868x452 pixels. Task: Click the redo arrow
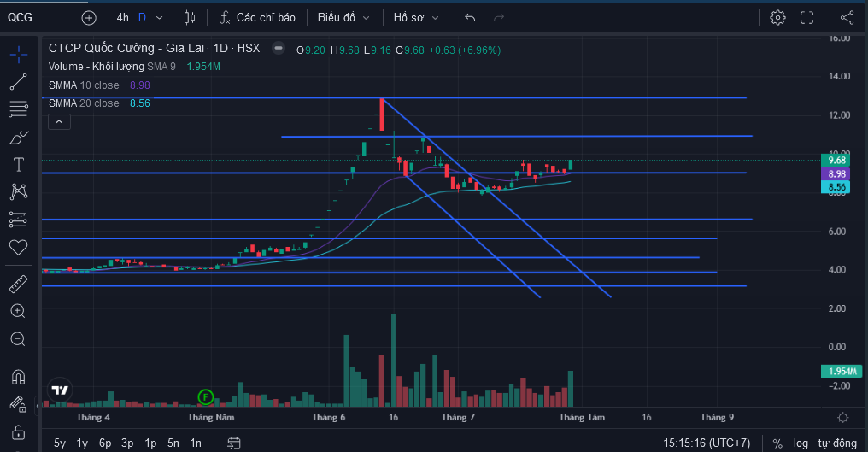(499, 18)
